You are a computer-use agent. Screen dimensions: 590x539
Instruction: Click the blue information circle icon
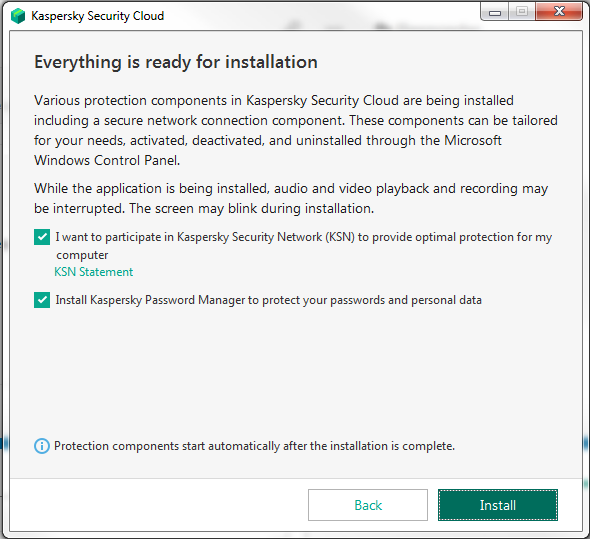click(42, 446)
